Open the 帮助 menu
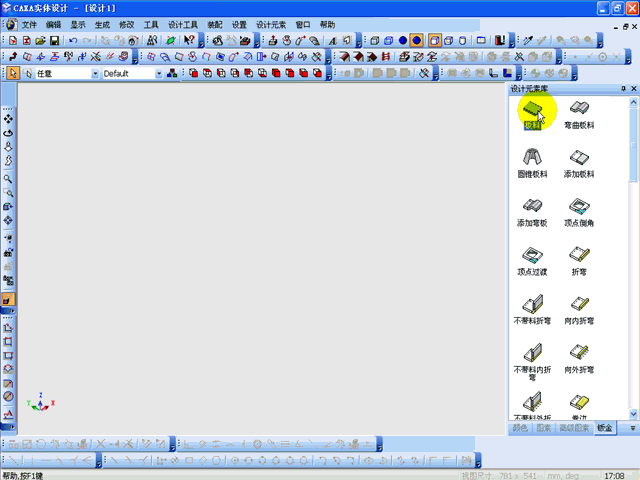Screen dimensions: 640x480 coord(327,25)
